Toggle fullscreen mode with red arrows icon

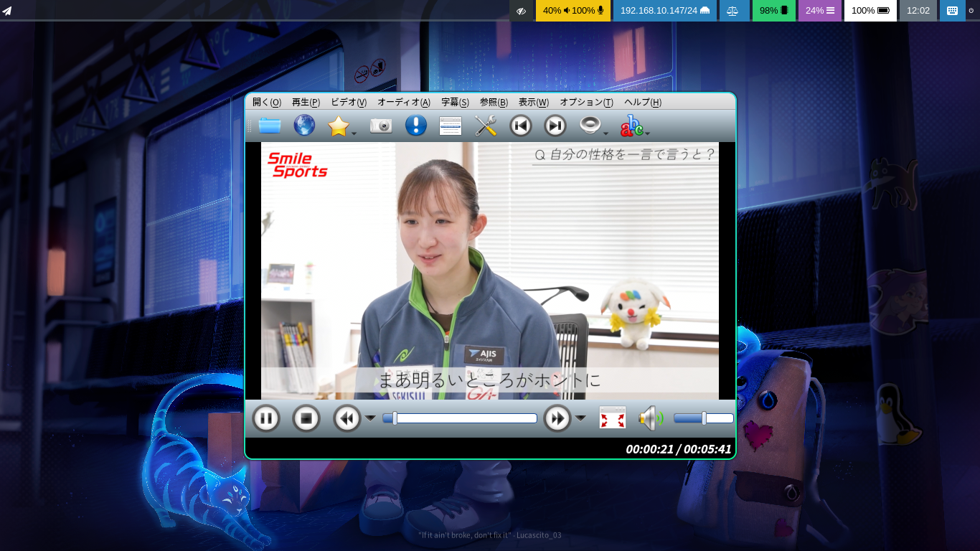(613, 418)
